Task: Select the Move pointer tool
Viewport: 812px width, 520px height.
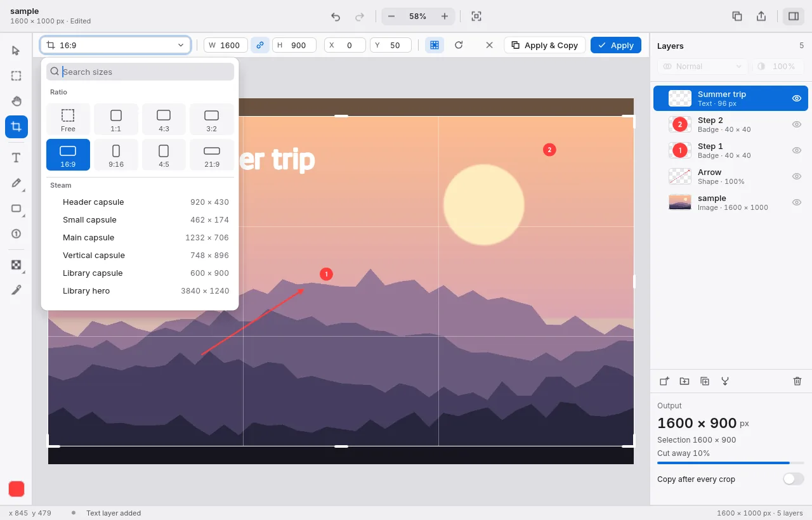Action: 16,51
